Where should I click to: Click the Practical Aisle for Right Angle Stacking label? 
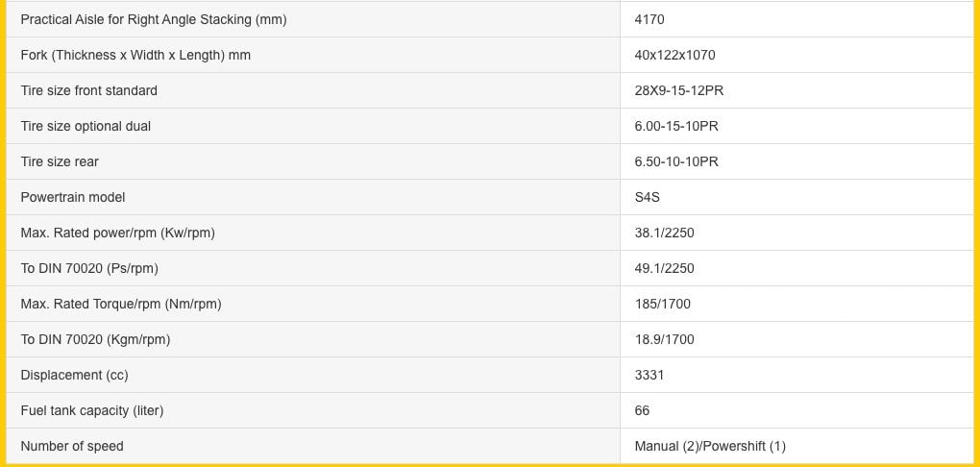tap(153, 19)
